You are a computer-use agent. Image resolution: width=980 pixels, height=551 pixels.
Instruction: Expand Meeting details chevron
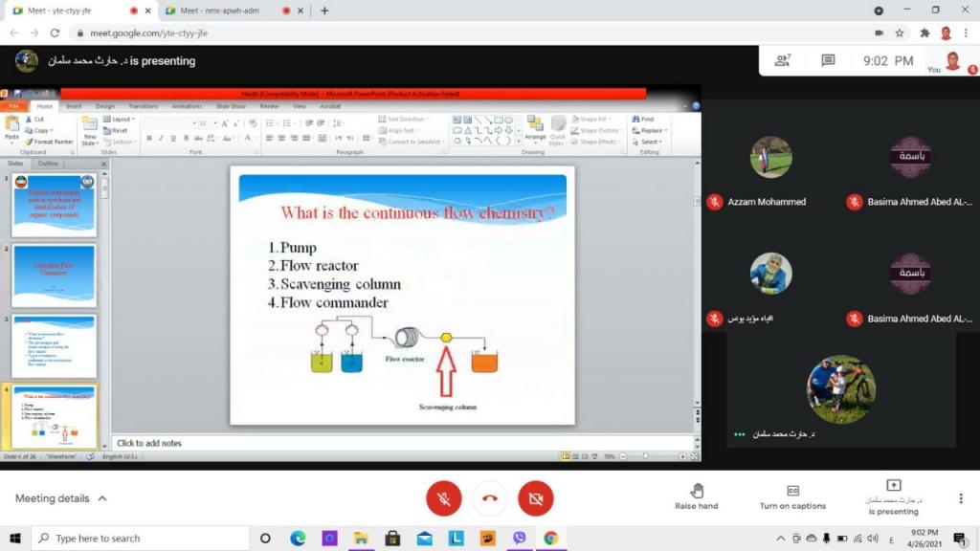102,498
